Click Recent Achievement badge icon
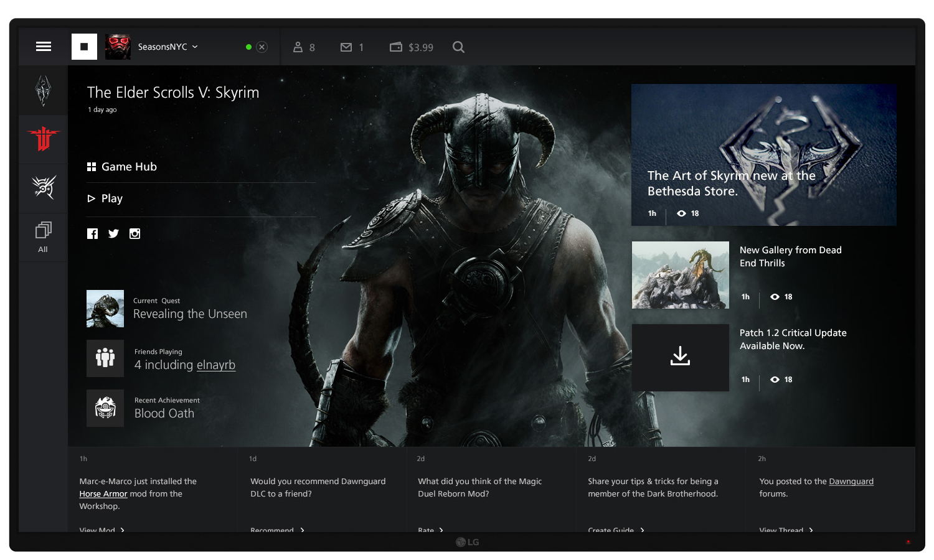The width and height of the screenshot is (934, 560). click(105, 408)
